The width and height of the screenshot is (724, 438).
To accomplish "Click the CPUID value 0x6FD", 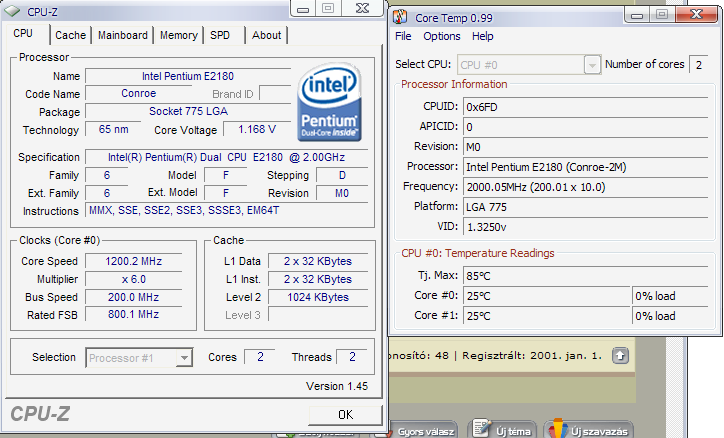I will [x=585, y=107].
